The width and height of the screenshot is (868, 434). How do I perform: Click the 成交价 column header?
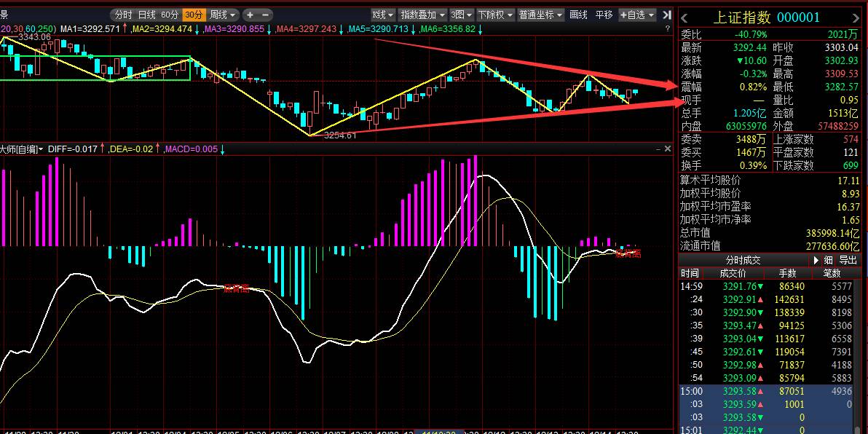[x=733, y=273]
